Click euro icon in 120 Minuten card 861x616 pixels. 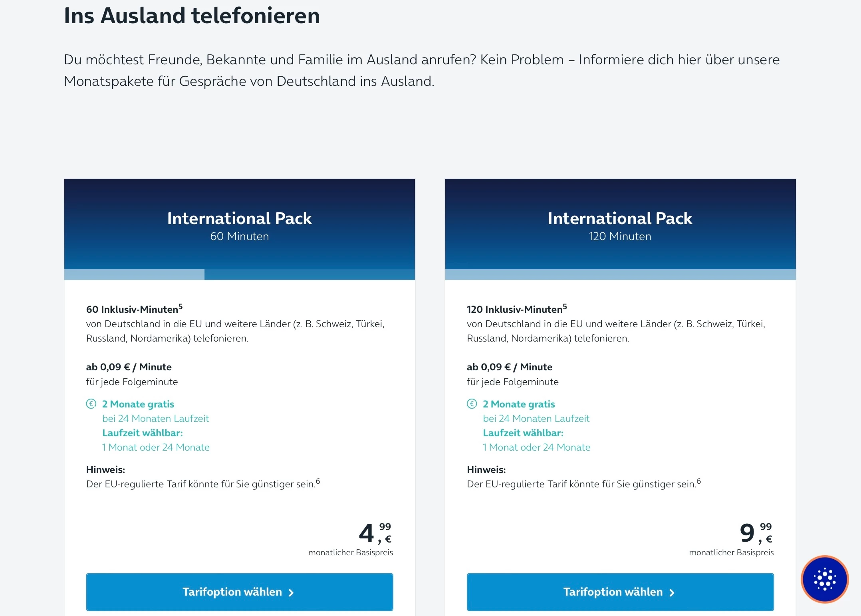pos(472,404)
